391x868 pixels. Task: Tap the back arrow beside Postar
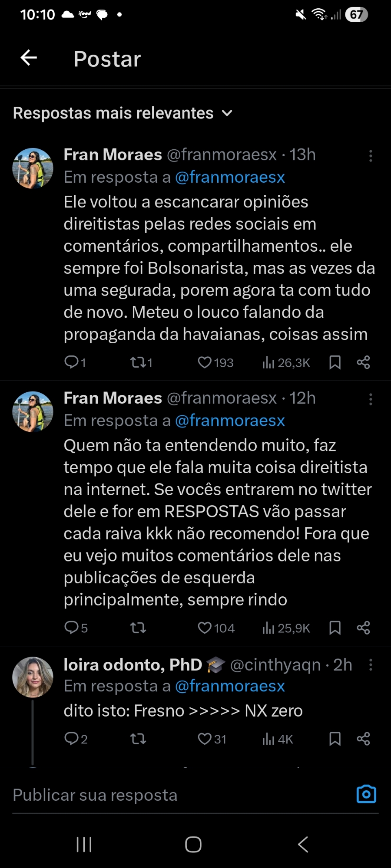click(29, 58)
